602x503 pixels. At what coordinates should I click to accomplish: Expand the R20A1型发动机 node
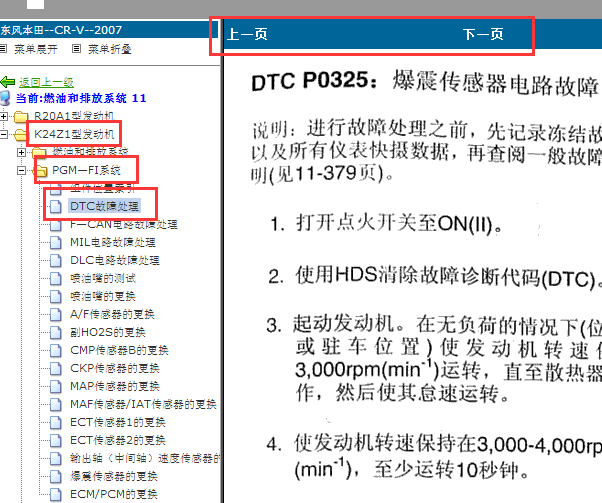click(3, 116)
